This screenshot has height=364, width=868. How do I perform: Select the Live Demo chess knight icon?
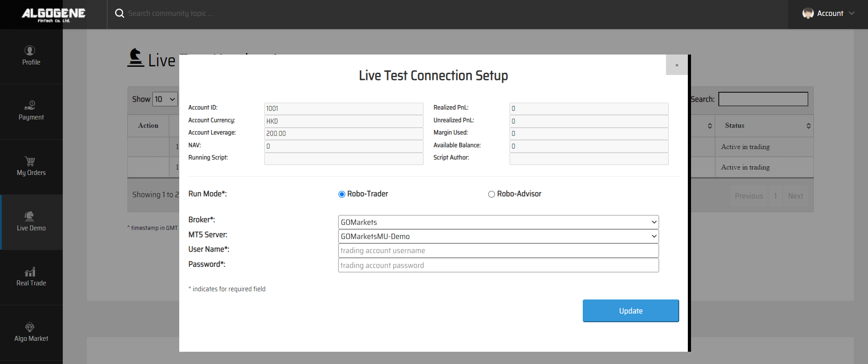pyautogui.click(x=30, y=216)
